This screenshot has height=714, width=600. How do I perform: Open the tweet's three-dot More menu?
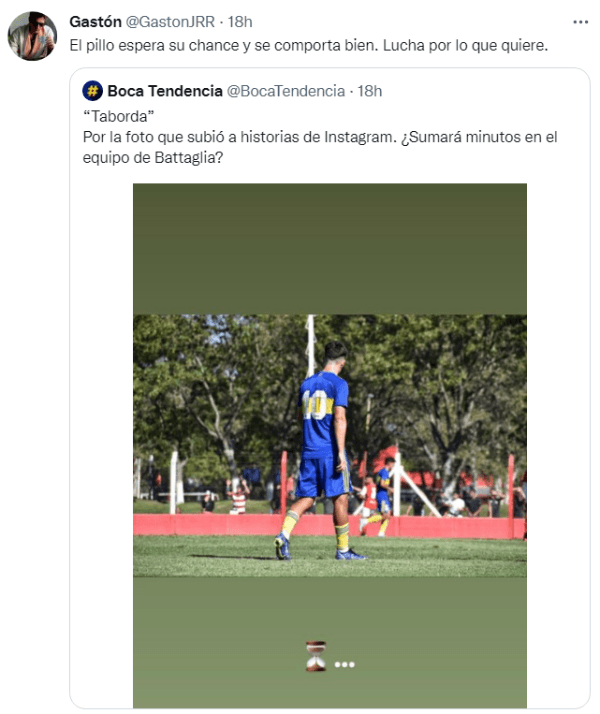(581, 21)
